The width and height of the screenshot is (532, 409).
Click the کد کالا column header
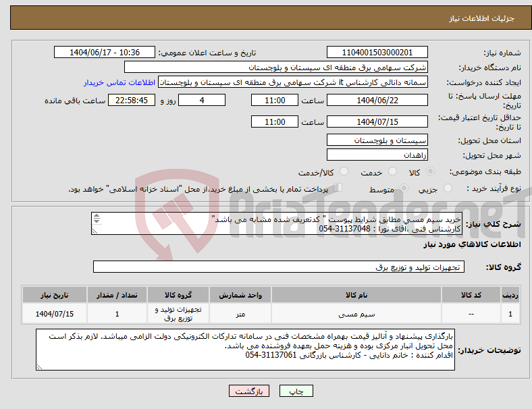tap(471, 295)
